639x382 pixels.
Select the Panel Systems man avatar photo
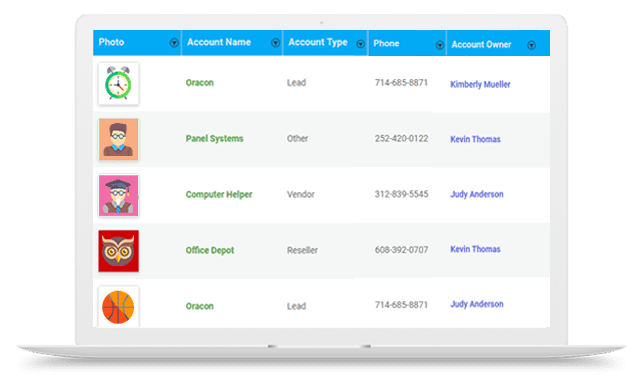(x=119, y=139)
